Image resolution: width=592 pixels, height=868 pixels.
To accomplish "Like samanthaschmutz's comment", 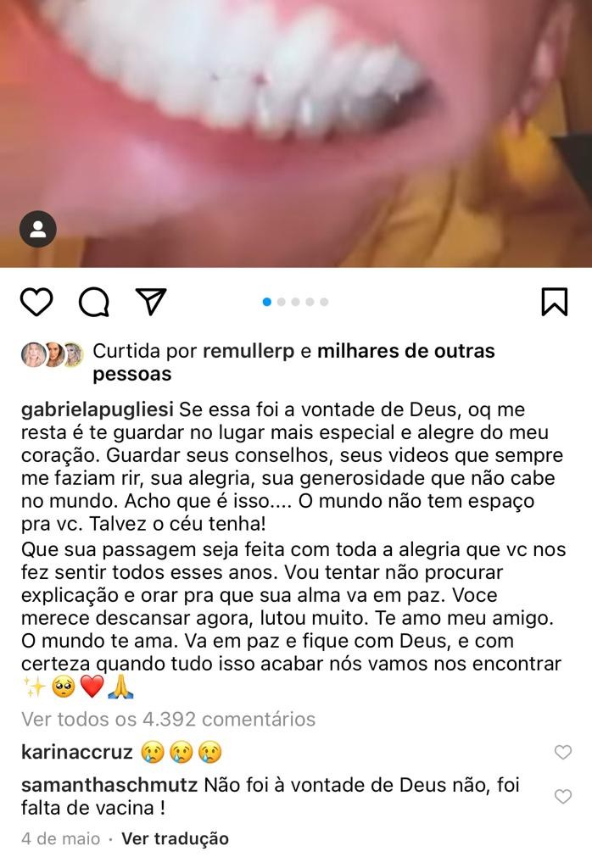I will pos(562,796).
